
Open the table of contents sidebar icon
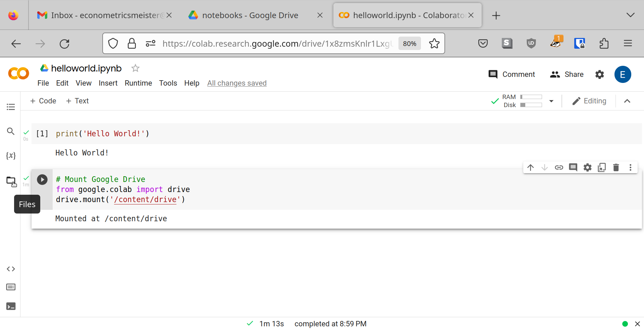11,107
